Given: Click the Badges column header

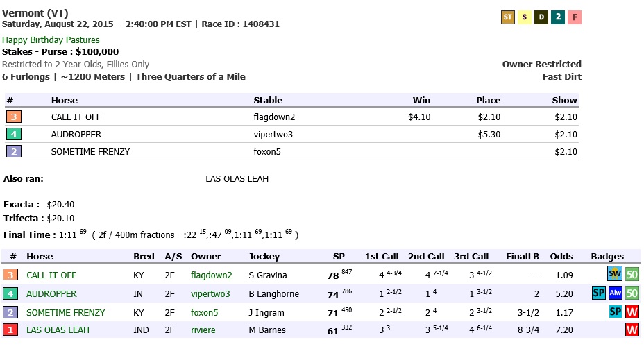Looking at the screenshot, I should (x=607, y=257).
